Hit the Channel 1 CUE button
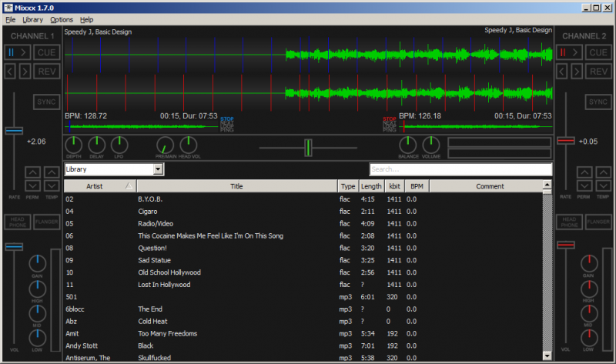616x364 pixels. (x=47, y=52)
